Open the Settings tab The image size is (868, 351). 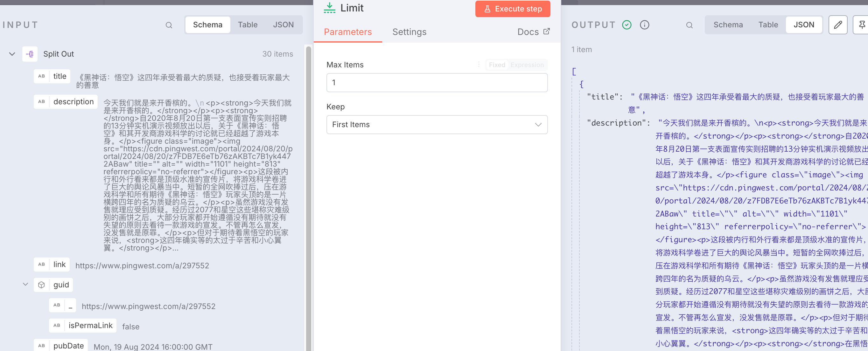click(409, 32)
